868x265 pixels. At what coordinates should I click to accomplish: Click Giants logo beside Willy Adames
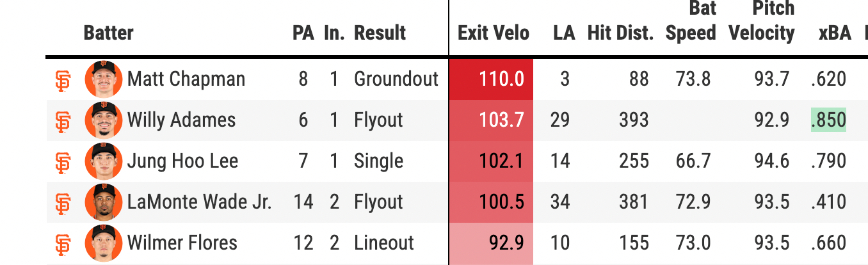(63, 120)
